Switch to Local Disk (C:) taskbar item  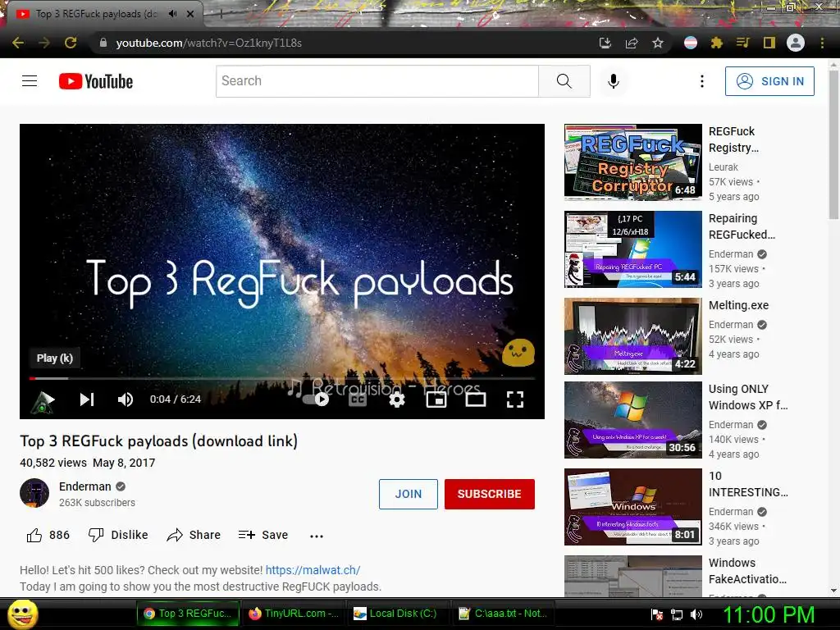[399, 614]
